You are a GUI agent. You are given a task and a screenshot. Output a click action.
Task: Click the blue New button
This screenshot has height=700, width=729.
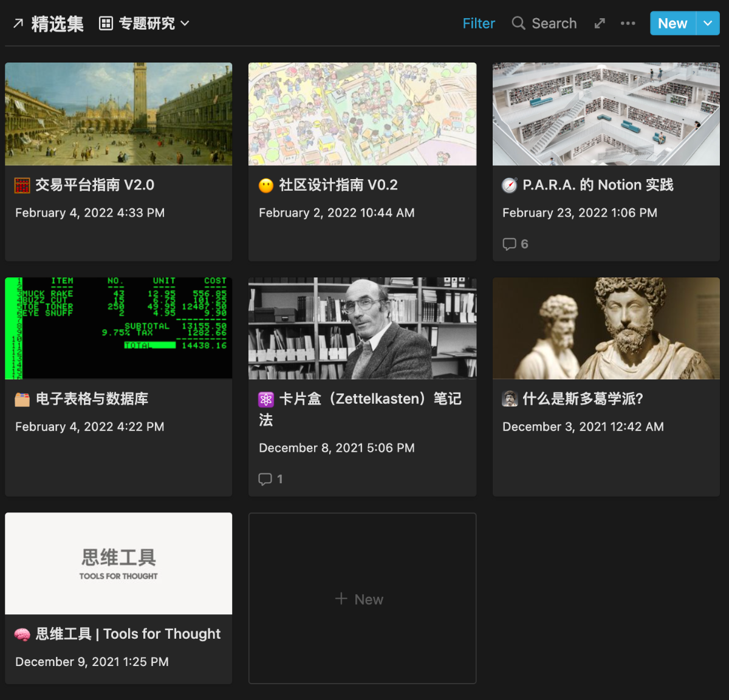click(x=673, y=24)
